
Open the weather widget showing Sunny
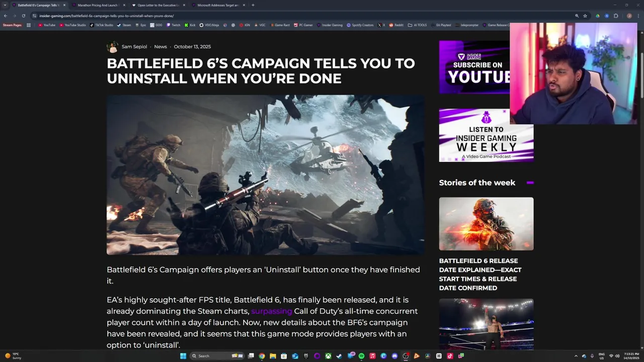13,356
